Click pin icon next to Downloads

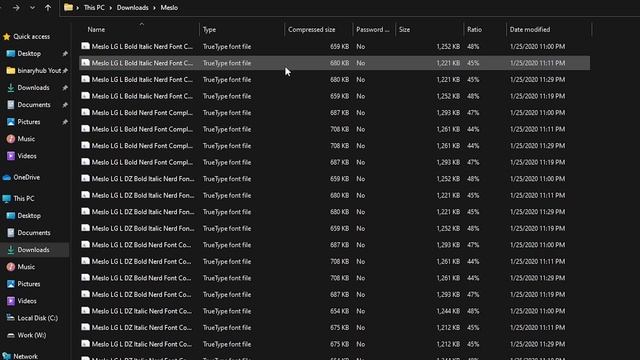coord(65,88)
